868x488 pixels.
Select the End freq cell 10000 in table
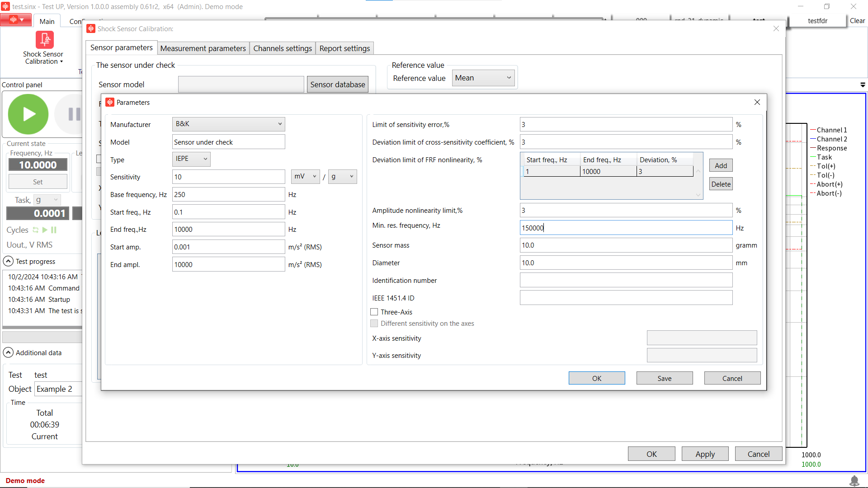tap(608, 171)
